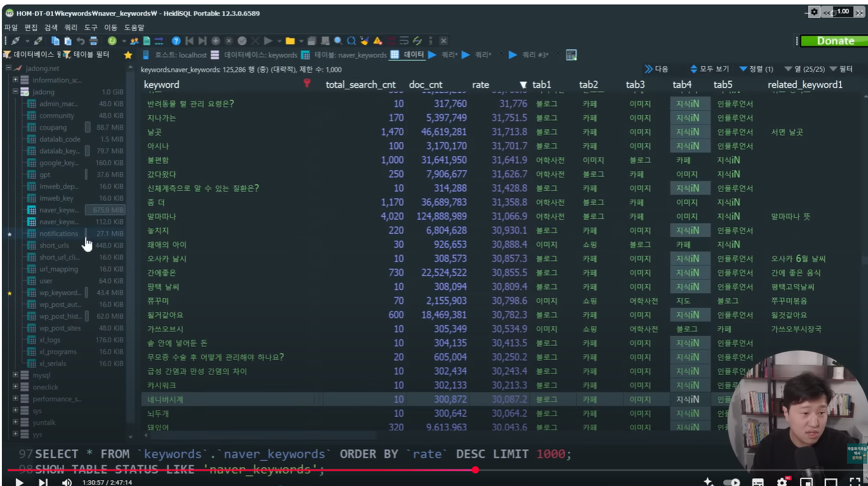Open the 편집 menu
868x486 pixels.
tap(31, 27)
